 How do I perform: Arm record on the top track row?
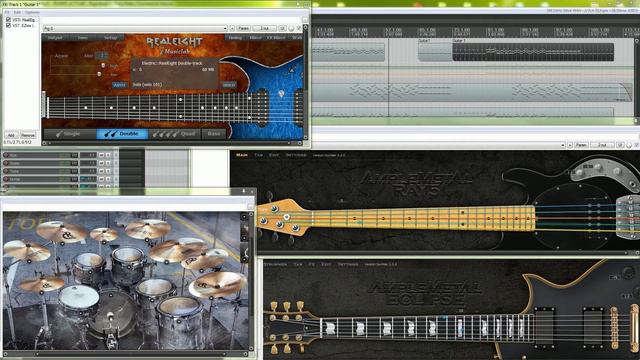click(x=6, y=155)
